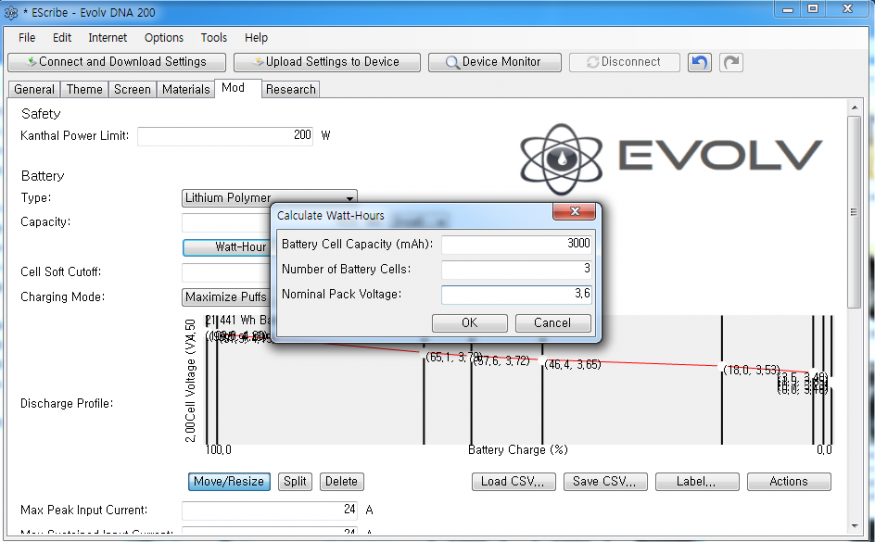Open the Charging Mode dropdown
875x542 pixels.
tap(226, 297)
